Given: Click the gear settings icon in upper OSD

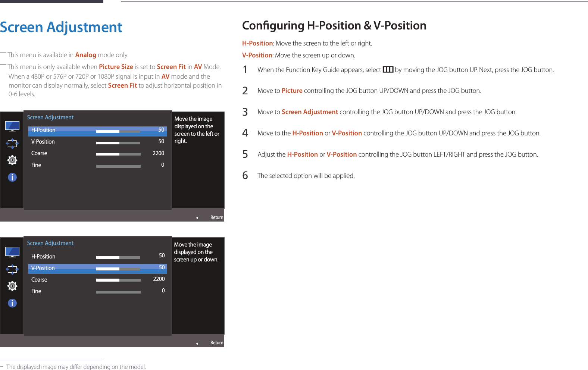Looking at the screenshot, I should click(x=12, y=160).
